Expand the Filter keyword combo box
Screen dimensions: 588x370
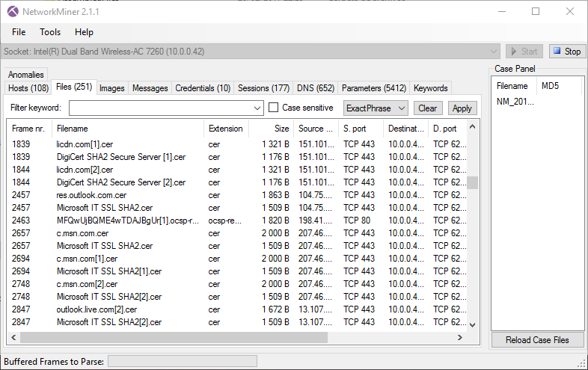click(x=257, y=108)
